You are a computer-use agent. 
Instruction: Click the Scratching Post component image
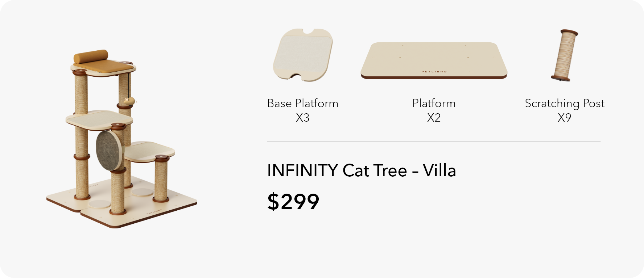pyautogui.click(x=564, y=55)
